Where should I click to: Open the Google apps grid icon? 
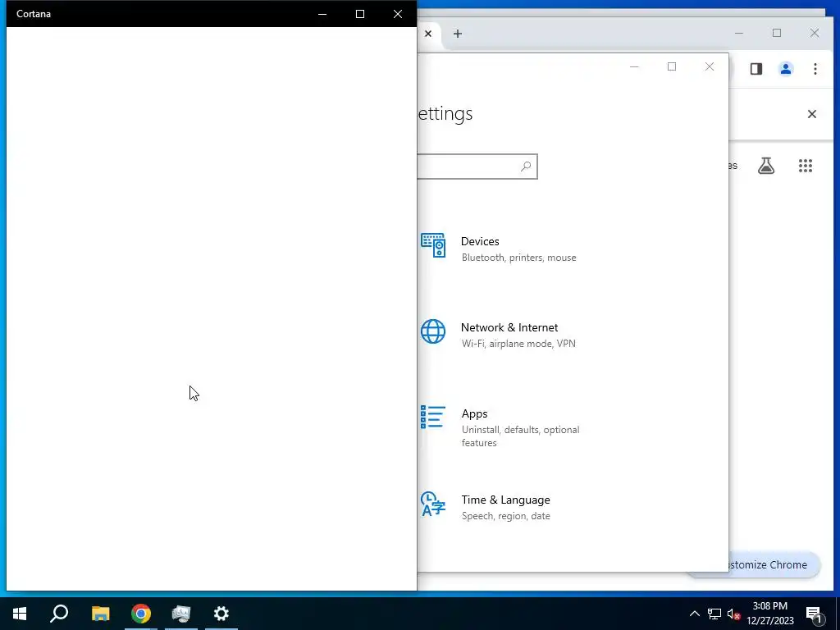806,166
